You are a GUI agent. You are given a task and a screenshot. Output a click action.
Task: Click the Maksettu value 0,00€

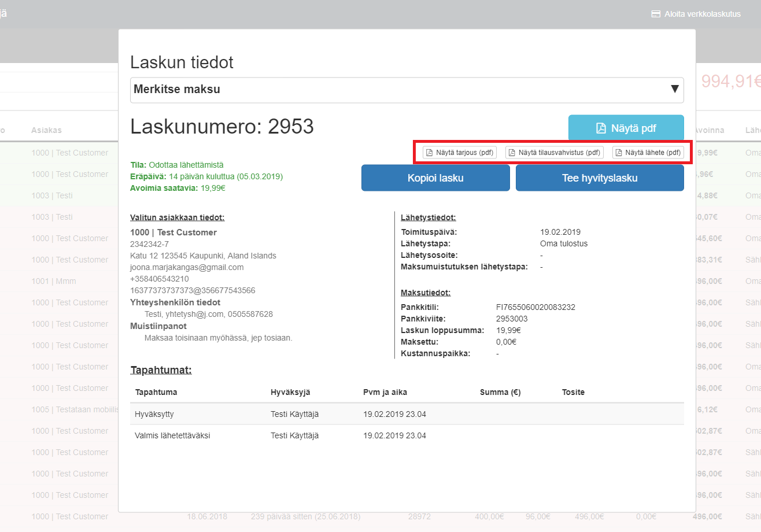tap(507, 342)
